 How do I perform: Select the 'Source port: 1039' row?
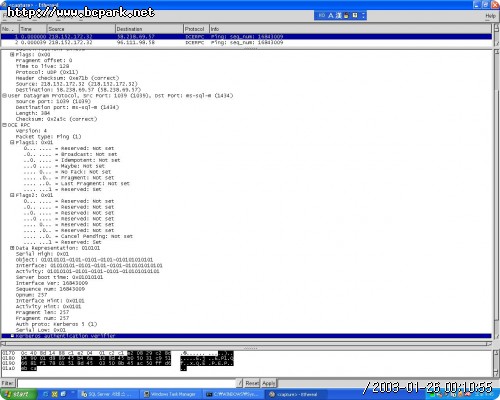[x=53, y=101]
